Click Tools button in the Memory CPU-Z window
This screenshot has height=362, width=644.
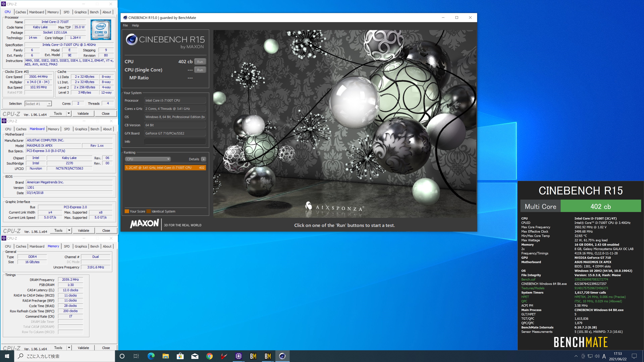point(58,348)
